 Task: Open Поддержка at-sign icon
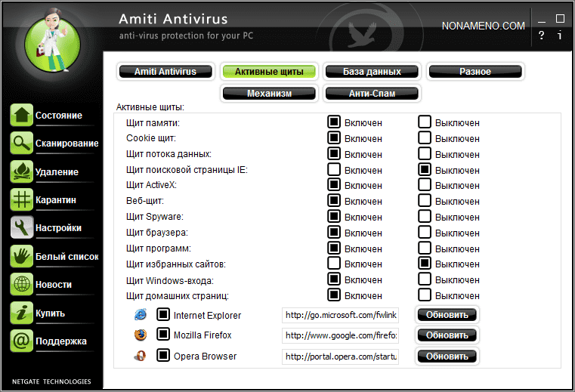(x=22, y=341)
